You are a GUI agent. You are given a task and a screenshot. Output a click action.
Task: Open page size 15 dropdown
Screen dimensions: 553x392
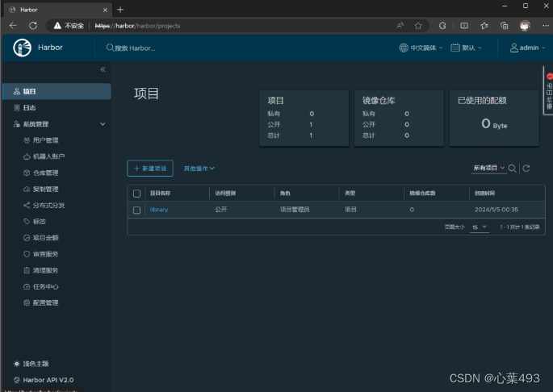[x=480, y=227]
